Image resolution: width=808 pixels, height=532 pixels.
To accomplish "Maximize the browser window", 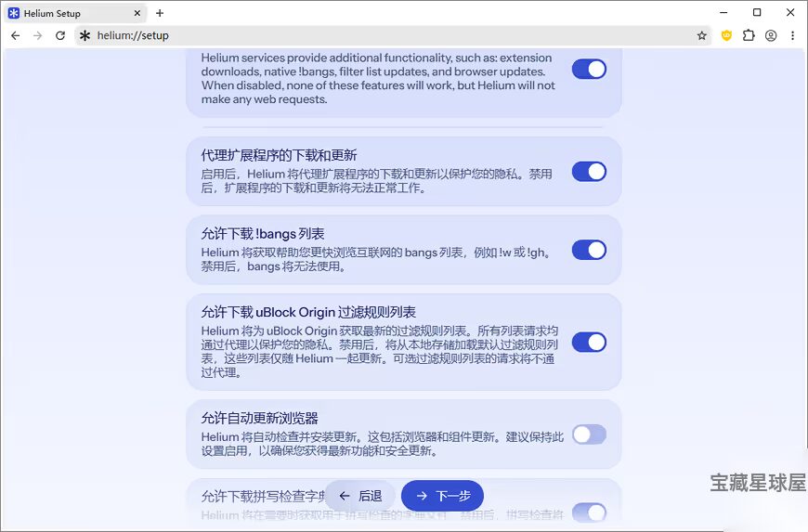I will pos(757,12).
